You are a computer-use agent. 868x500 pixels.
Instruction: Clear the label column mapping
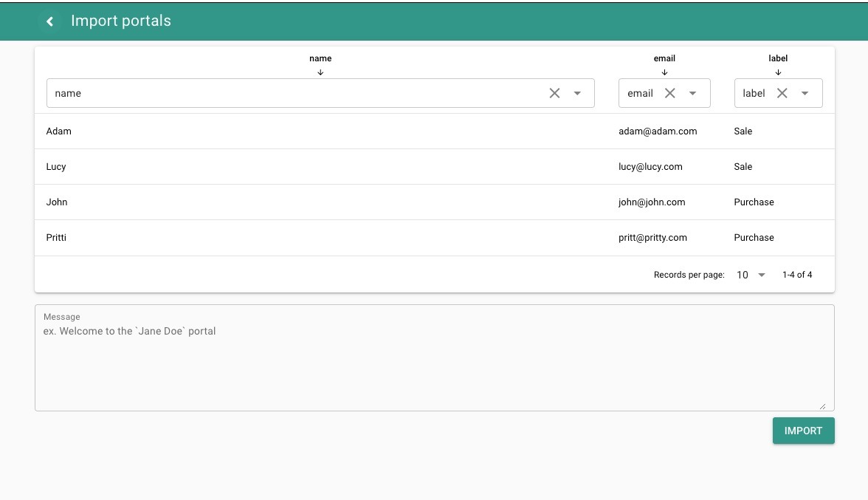click(x=782, y=93)
